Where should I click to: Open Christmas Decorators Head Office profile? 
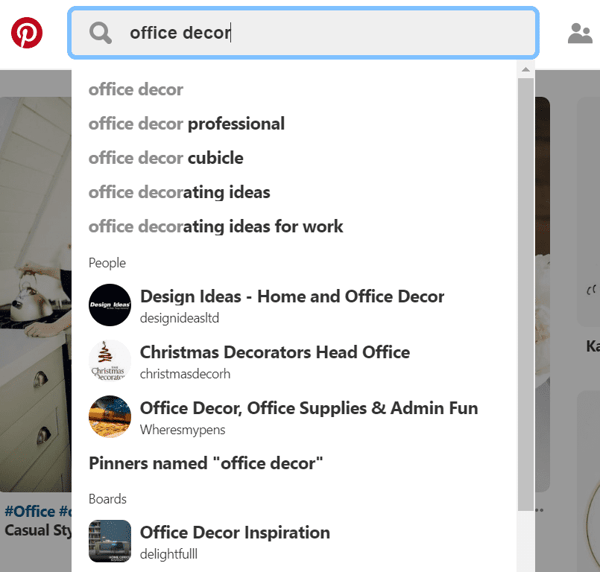(275, 352)
